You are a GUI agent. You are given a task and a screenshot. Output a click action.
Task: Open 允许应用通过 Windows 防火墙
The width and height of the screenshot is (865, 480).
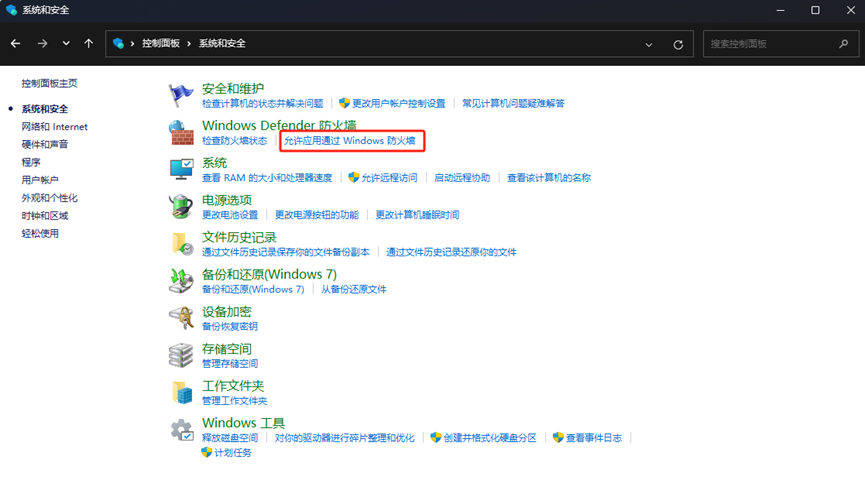coord(349,141)
